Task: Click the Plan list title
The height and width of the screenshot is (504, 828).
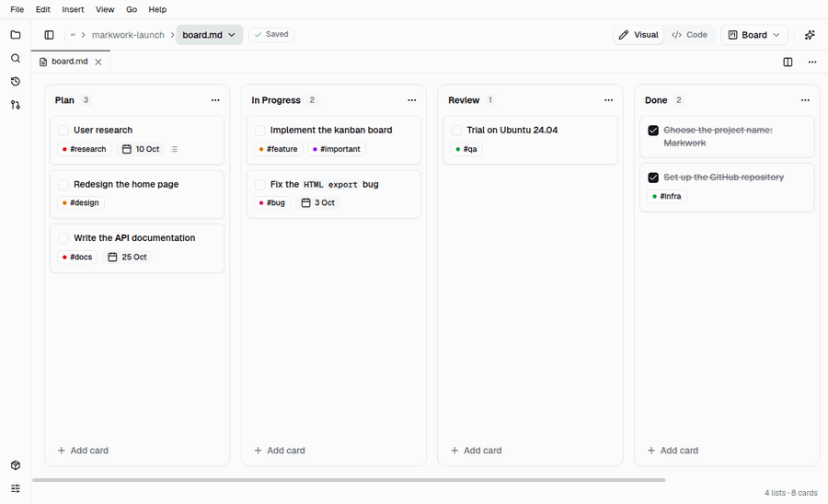Action: coord(65,100)
